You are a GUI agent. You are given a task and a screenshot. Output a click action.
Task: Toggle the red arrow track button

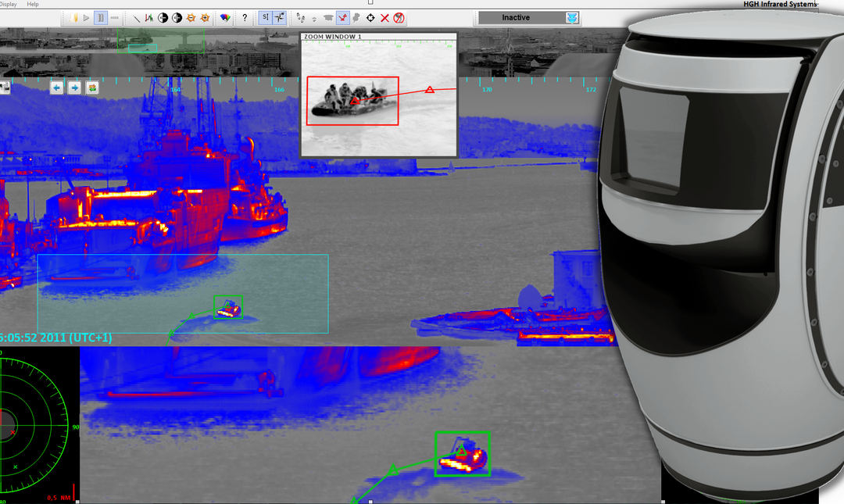[342, 18]
